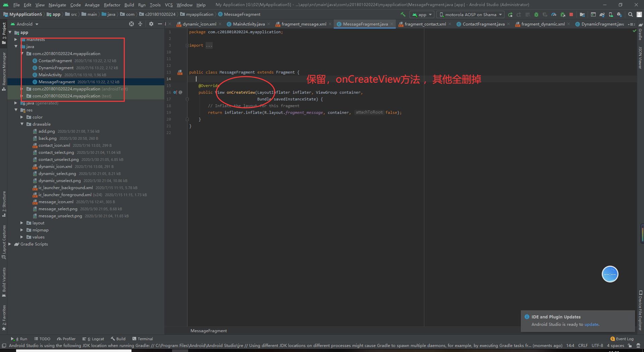Click the CRLF line separator in status bar
The height and width of the screenshot is (352, 644).
583,345
